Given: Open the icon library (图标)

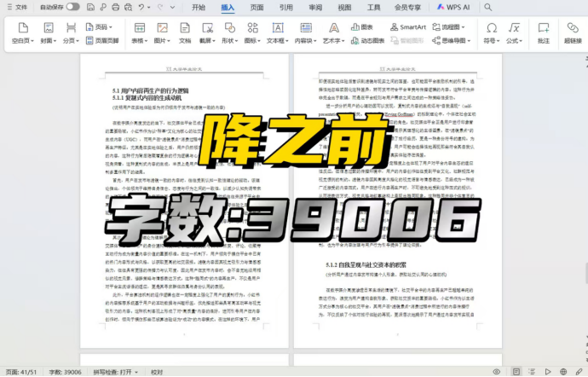Looking at the screenshot, I should tap(252, 32).
